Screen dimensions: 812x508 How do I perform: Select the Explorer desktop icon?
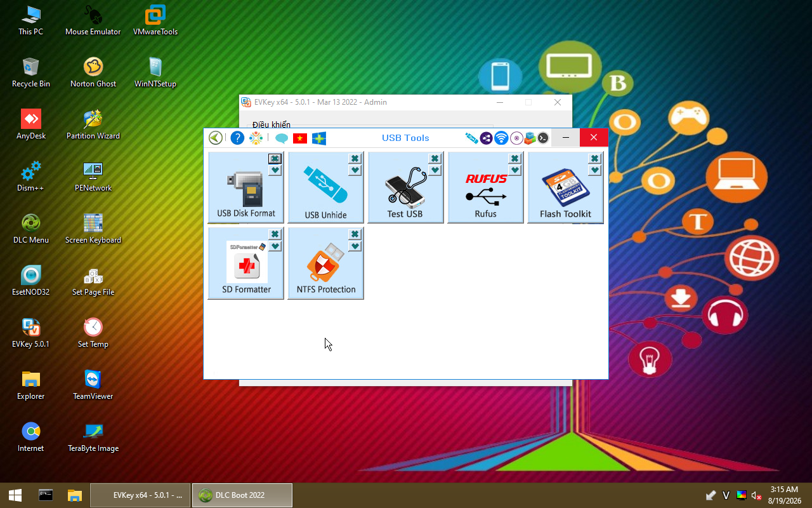point(30,385)
